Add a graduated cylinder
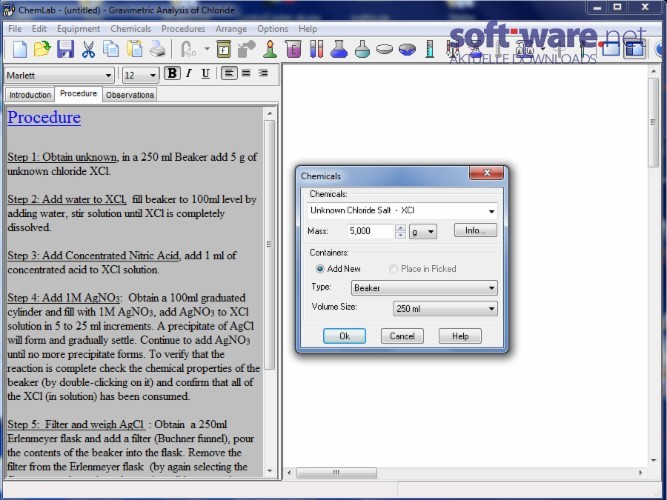 point(430,49)
